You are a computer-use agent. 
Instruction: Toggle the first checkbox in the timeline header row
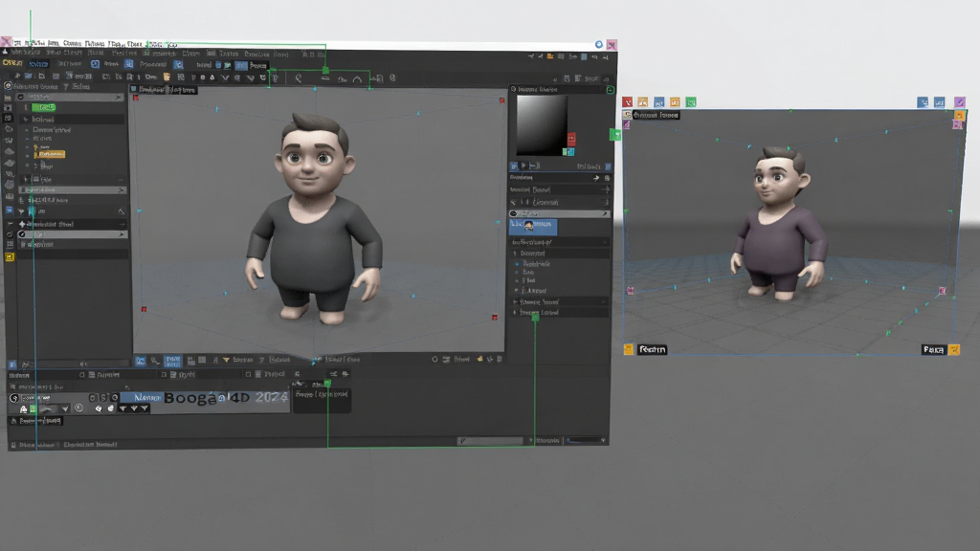[x=82, y=375]
